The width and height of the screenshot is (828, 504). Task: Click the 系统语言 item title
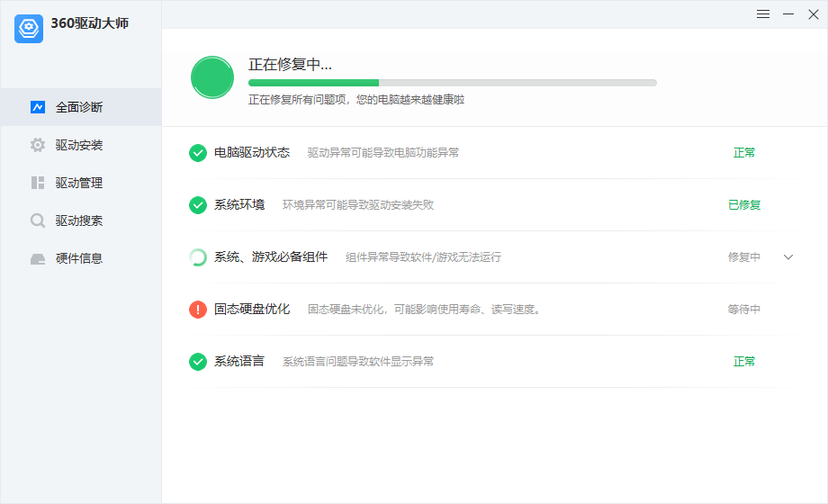[x=239, y=362]
